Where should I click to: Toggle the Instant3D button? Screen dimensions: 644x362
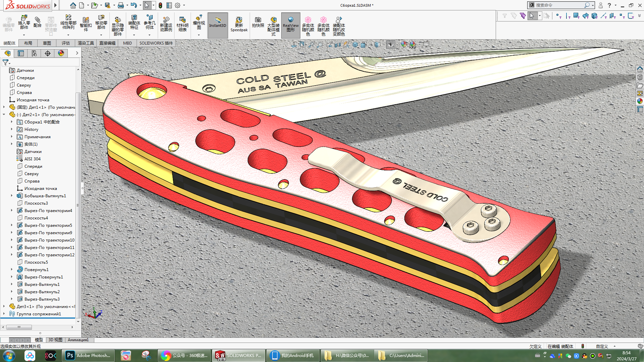pyautogui.click(x=218, y=25)
